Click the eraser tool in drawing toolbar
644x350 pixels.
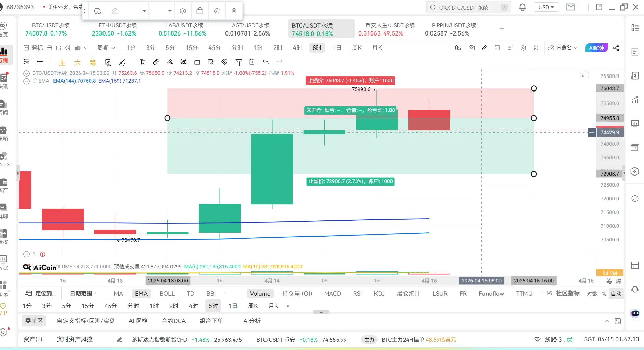(170, 62)
